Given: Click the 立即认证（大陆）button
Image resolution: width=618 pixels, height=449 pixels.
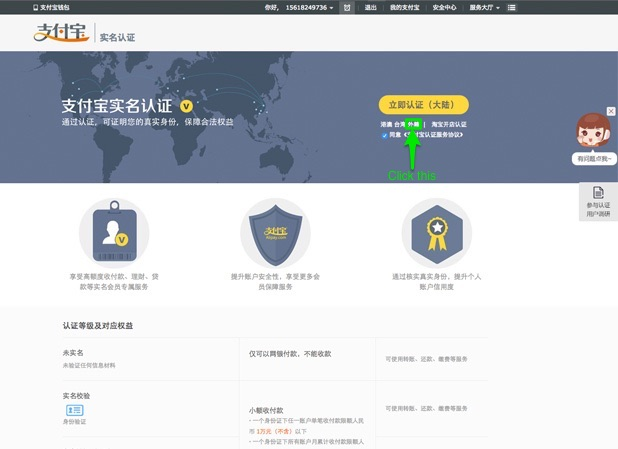Looking at the screenshot, I should (x=423, y=105).
